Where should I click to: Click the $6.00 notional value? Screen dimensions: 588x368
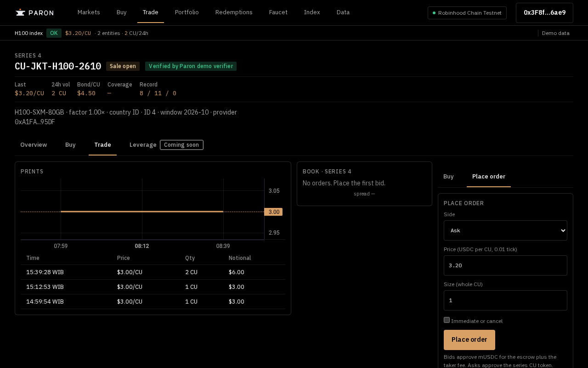click(237, 272)
